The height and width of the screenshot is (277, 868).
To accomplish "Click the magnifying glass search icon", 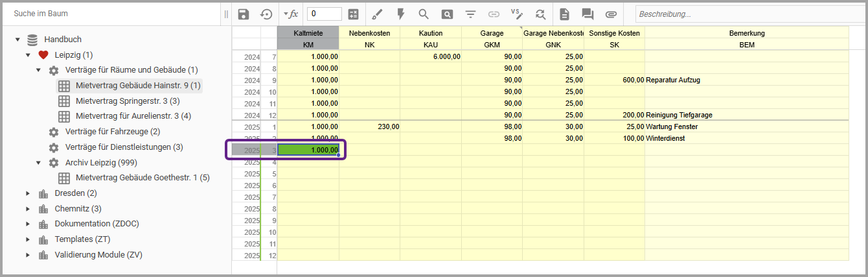I will coord(424,14).
